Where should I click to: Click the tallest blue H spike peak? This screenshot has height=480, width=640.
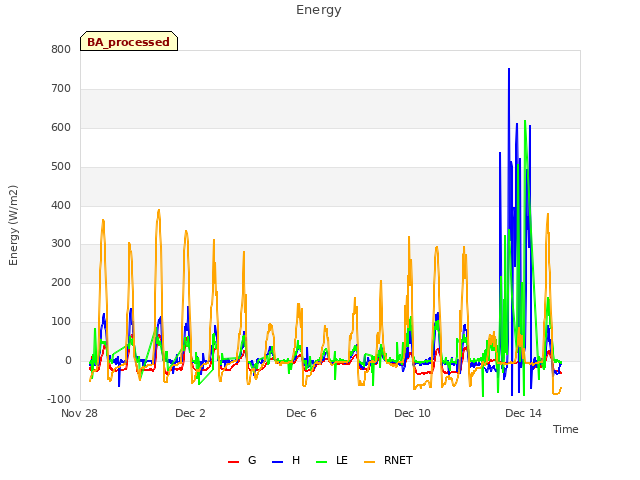coord(509,69)
